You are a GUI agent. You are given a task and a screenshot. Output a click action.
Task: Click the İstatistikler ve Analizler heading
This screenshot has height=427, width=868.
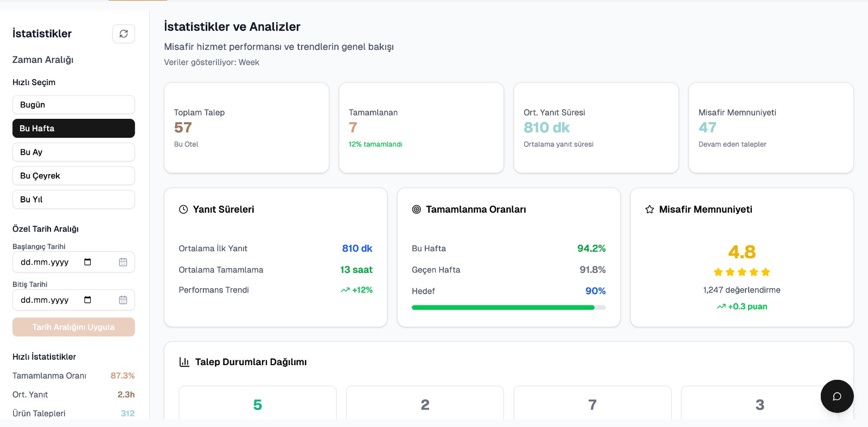pos(232,27)
